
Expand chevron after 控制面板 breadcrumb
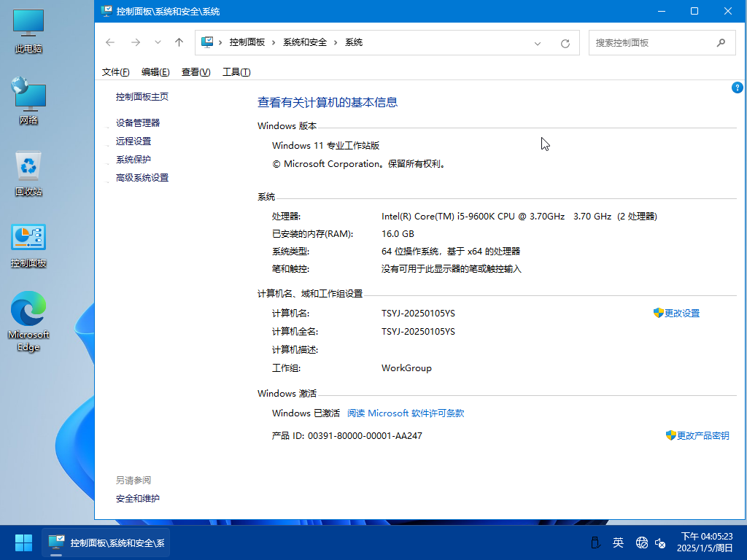coord(274,43)
